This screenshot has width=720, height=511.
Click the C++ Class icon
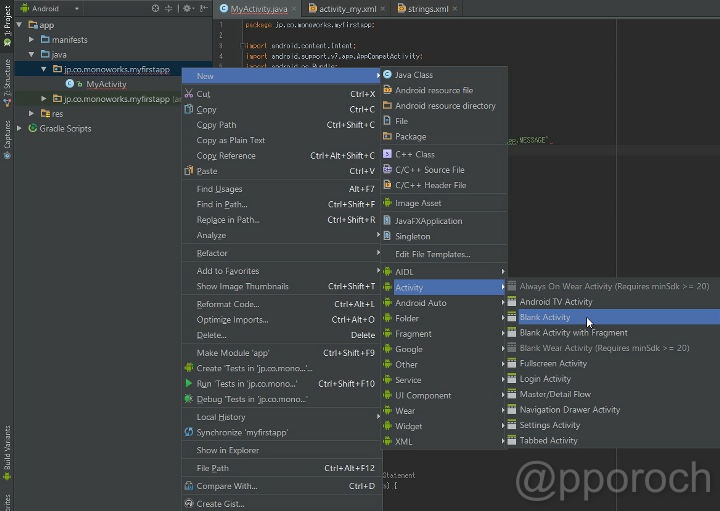[x=388, y=154]
